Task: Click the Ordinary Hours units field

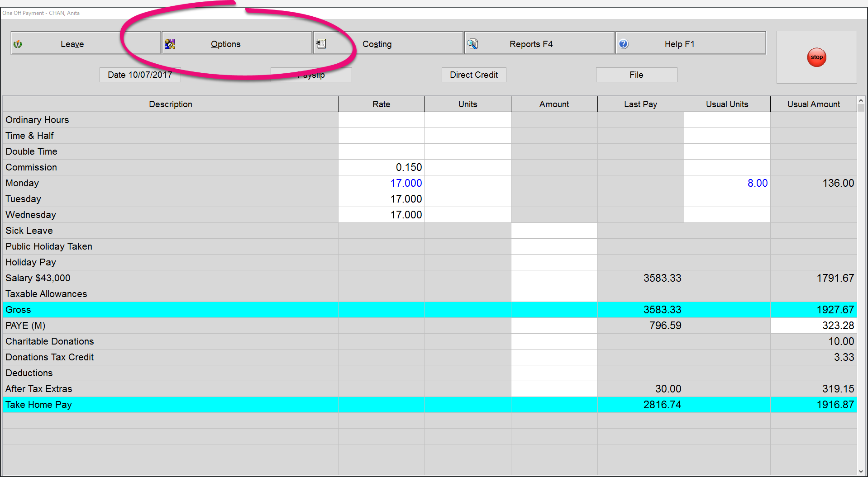Action: [467, 120]
